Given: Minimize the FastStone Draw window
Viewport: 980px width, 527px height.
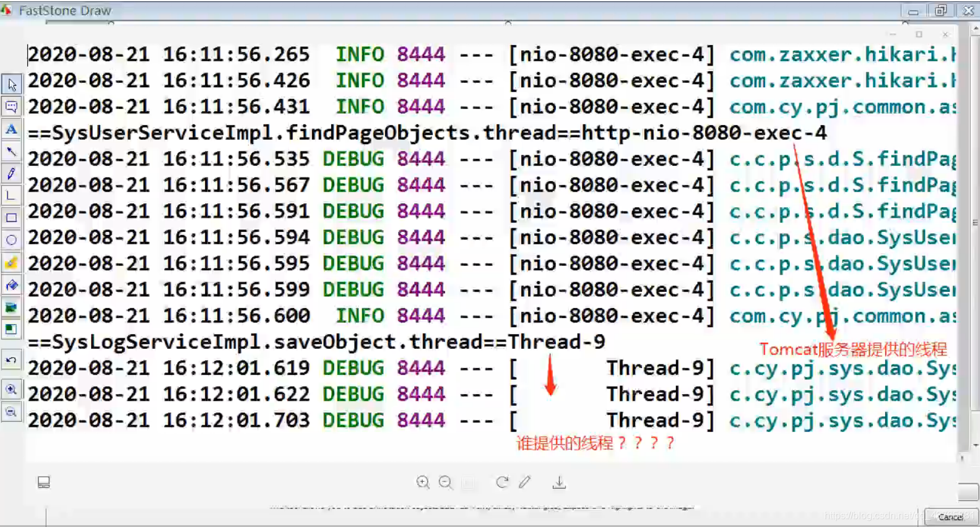Looking at the screenshot, I should point(913,11).
